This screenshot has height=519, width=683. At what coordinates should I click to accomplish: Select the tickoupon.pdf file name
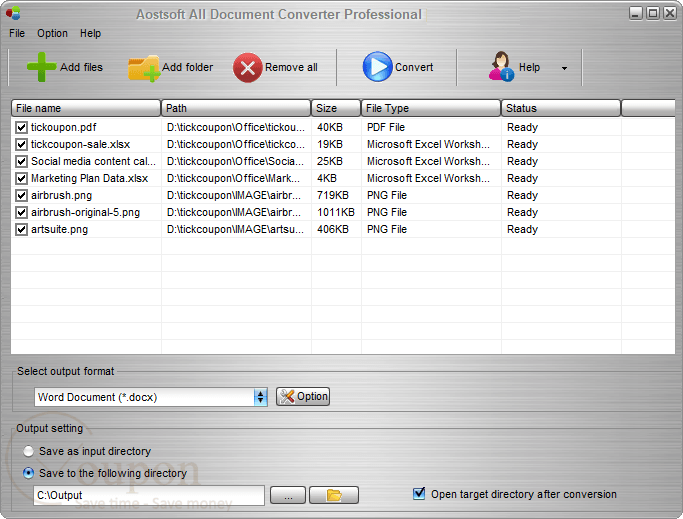64,127
